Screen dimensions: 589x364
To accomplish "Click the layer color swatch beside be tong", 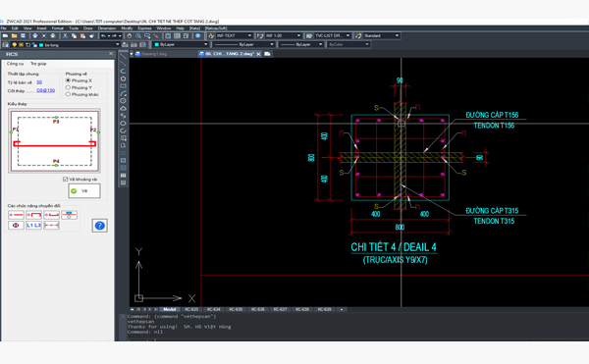I will 41,45.
